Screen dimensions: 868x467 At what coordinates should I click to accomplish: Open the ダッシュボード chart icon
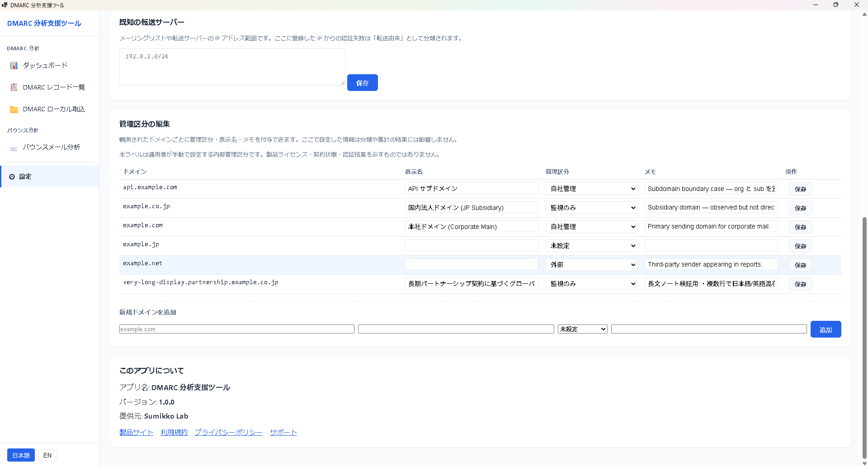(14, 66)
